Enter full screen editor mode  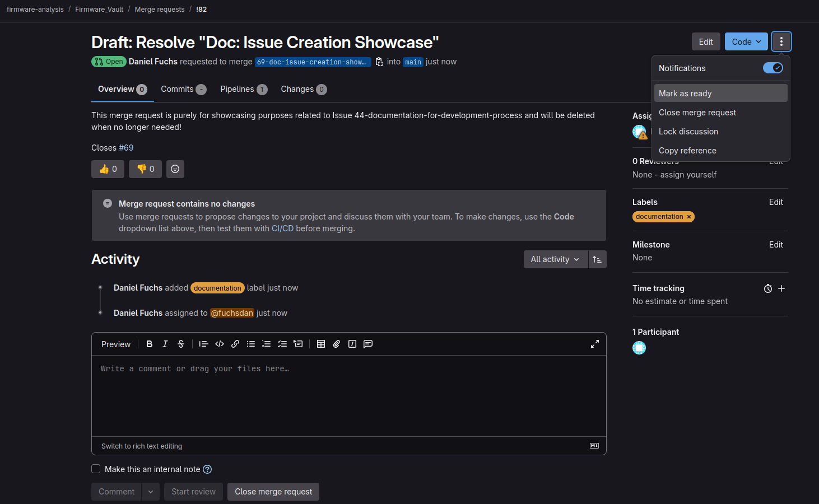595,344
